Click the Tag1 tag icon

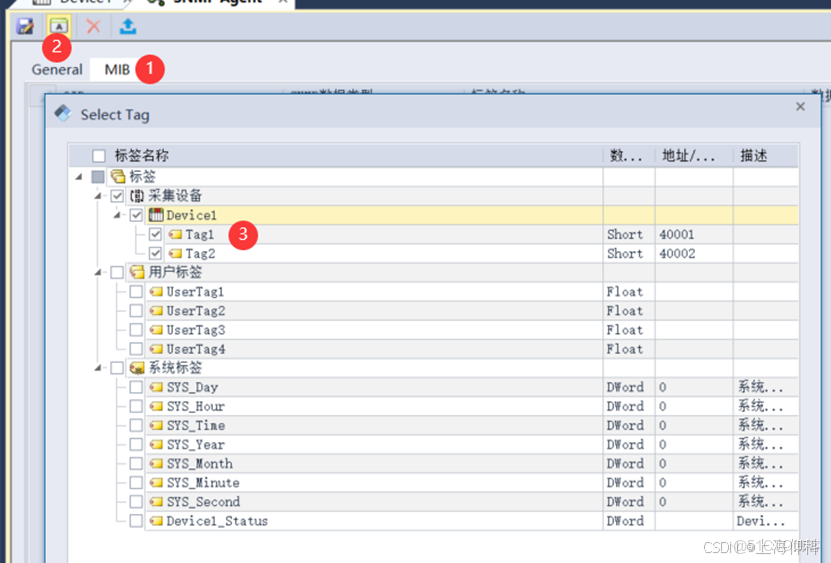click(175, 234)
